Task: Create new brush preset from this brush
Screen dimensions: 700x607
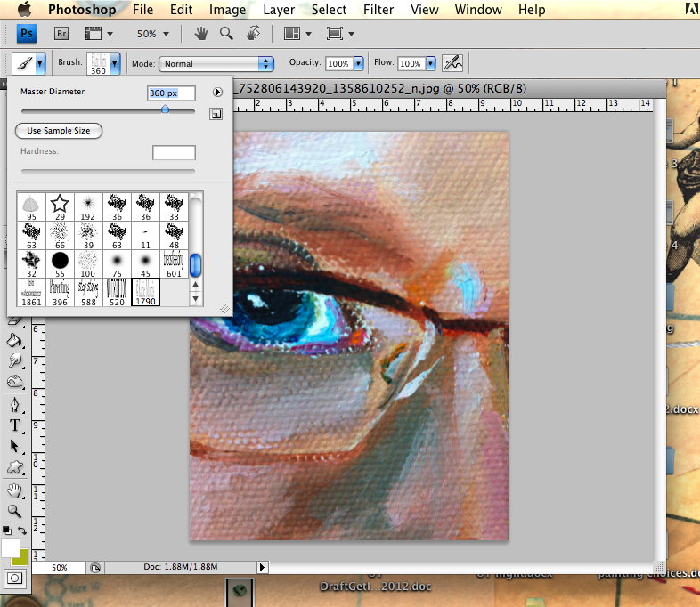Action: 216,115
